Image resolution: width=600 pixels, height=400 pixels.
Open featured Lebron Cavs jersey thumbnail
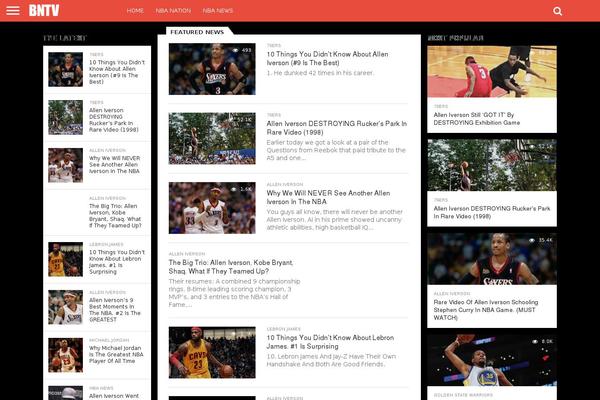point(212,353)
